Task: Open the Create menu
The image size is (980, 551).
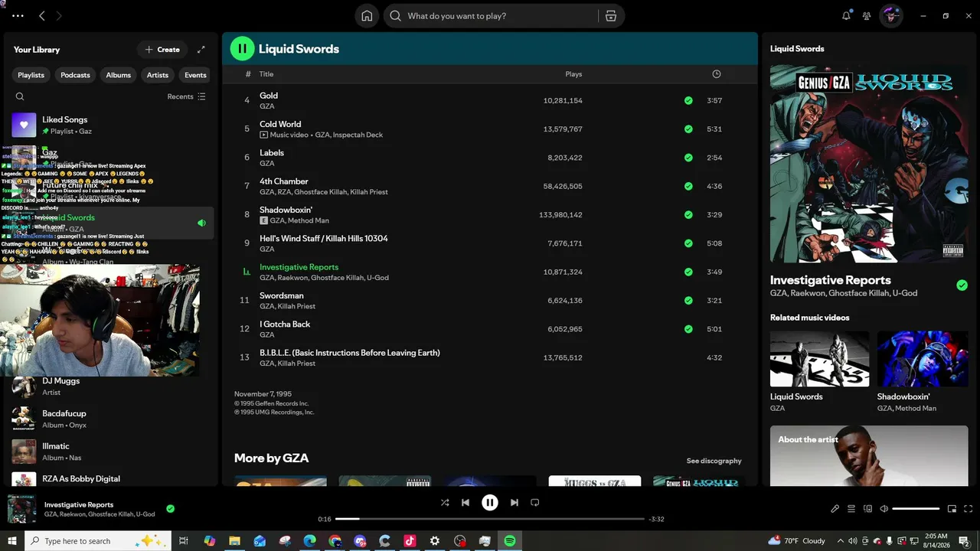Action: [162, 50]
